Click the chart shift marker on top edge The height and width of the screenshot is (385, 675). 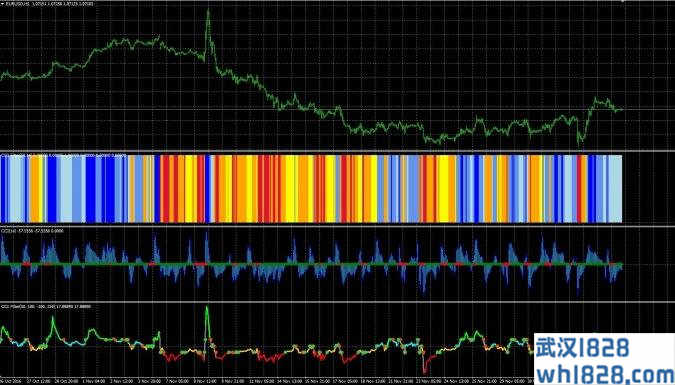pyautogui.click(x=622, y=2)
